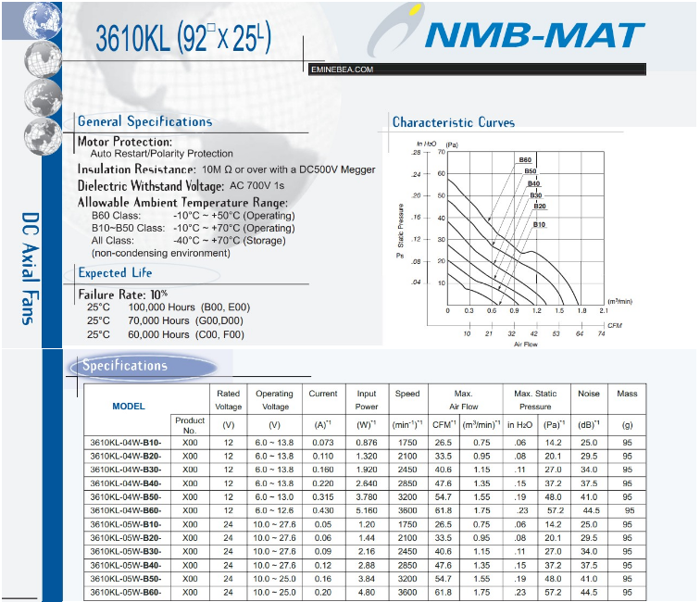Click the 3610KL (92 x 25L) title
Image resolution: width=700 pixels, height=602 pixels.
[183, 38]
